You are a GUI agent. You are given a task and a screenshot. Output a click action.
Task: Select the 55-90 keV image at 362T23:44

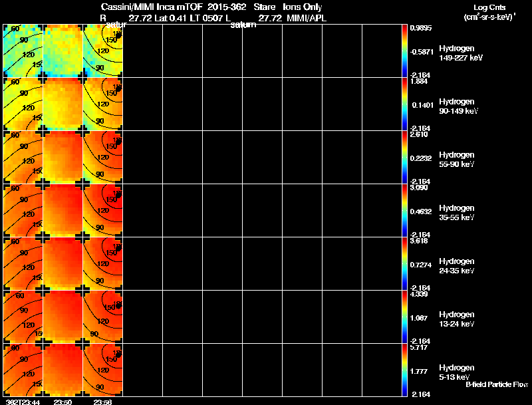coord(23,158)
